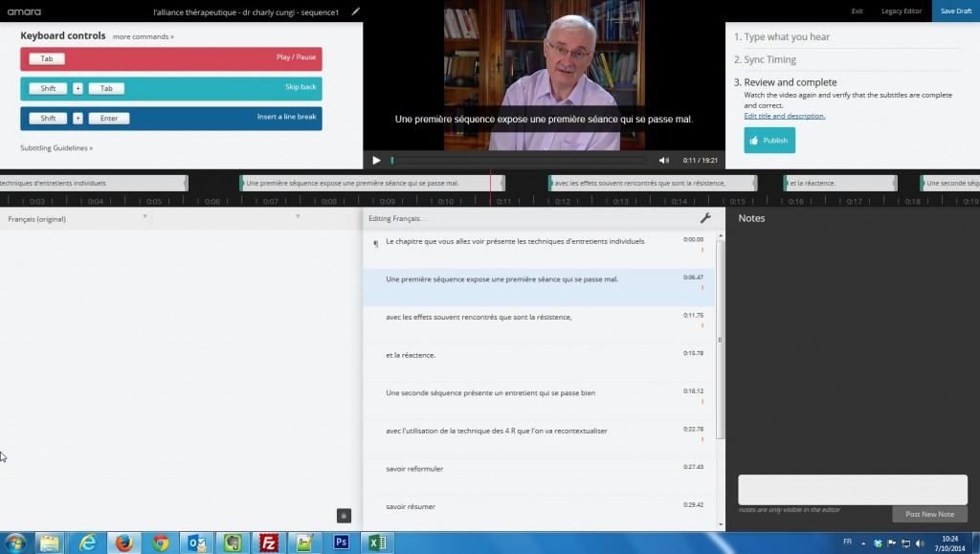Select subtitle 'savoir reformuler'
Image resolution: width=980 pixels, height=554 pixels.
[x=539, y=476]
